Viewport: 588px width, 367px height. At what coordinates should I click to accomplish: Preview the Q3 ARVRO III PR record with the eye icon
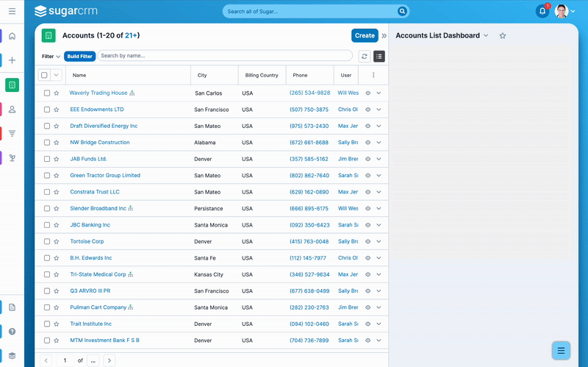tap(368, 291)
